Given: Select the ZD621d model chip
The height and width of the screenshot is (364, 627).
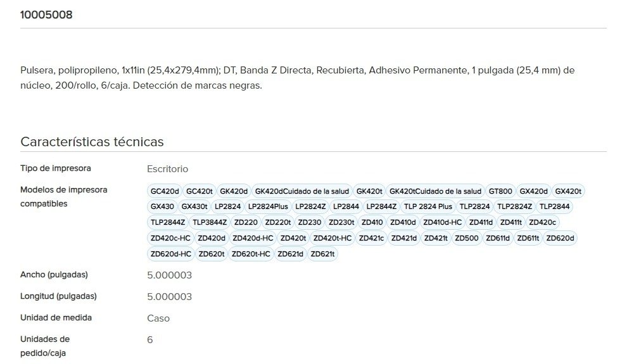Looking at the screenshot, I should tap(290, 254).
